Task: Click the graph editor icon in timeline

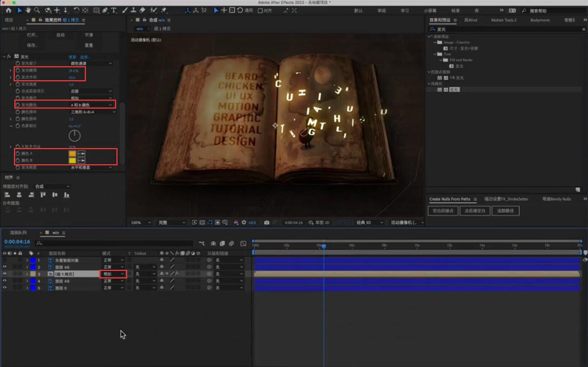Action: click(243, 243)
